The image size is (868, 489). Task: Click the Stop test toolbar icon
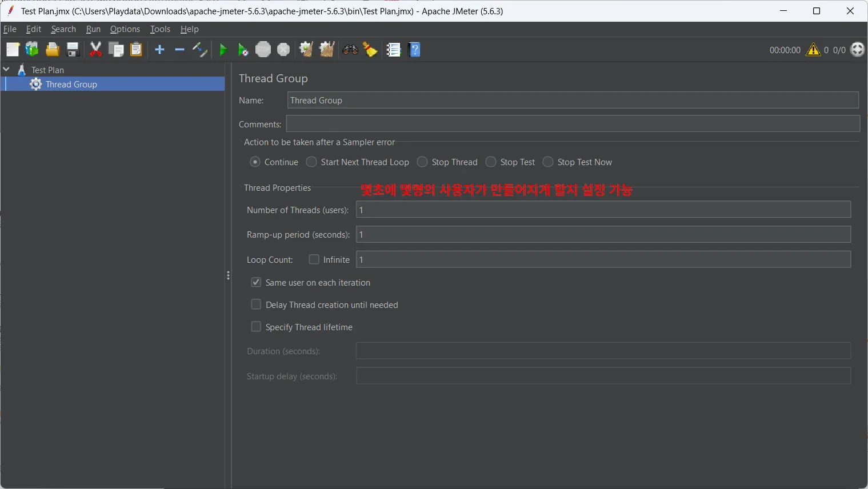click(x=263, y=50)
